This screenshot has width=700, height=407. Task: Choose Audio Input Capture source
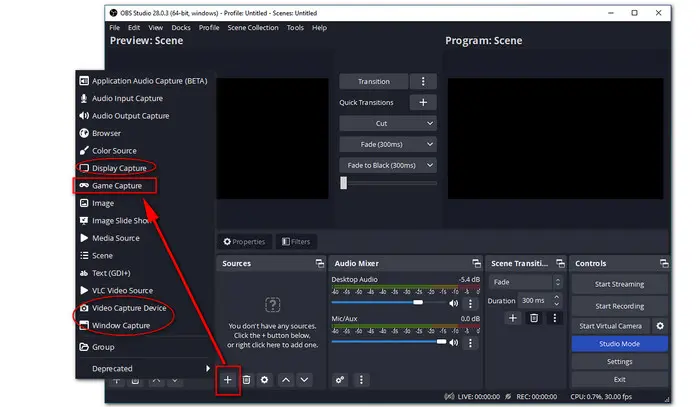(144, 98)
